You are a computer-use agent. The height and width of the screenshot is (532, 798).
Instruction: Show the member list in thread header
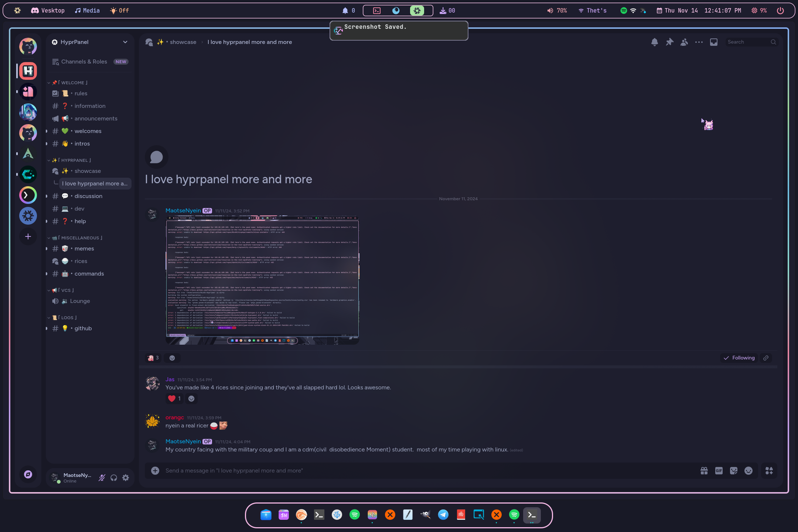pos(683,42)
